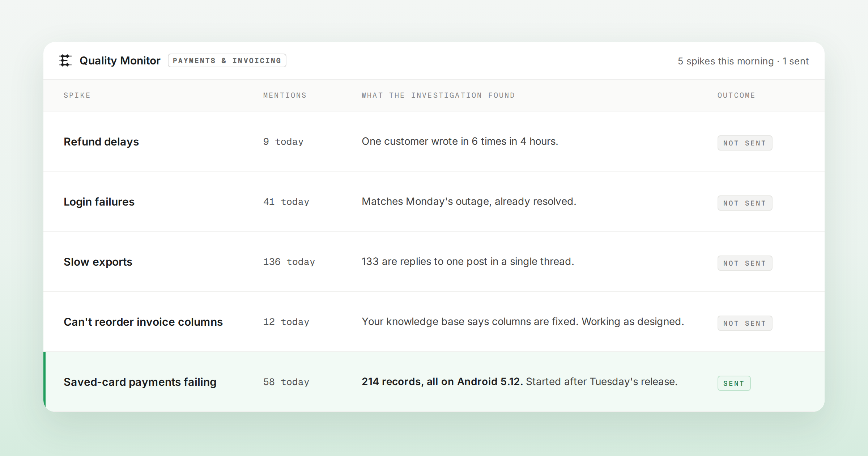Click 'Matches Monday's outage' finding

469,201
